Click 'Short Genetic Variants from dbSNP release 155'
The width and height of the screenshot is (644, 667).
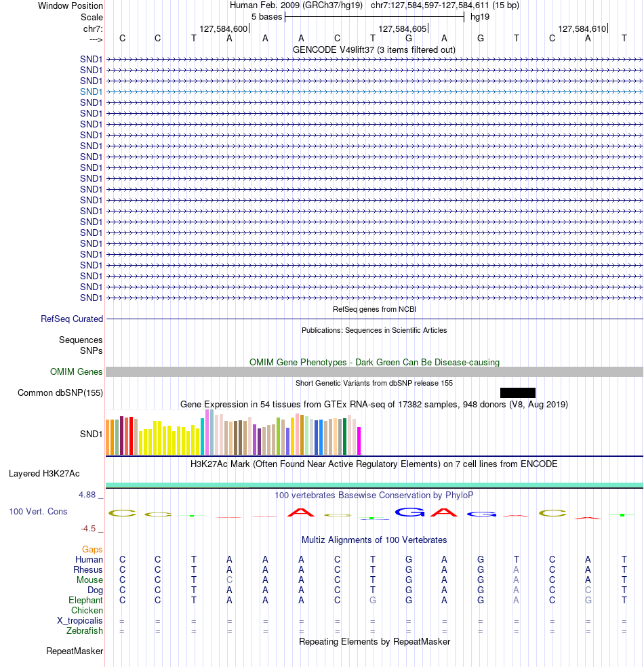[x=374, y=383]
